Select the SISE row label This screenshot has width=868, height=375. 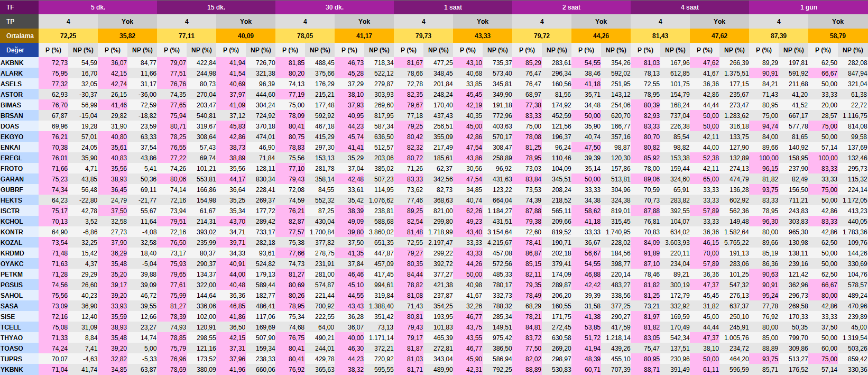19,317
